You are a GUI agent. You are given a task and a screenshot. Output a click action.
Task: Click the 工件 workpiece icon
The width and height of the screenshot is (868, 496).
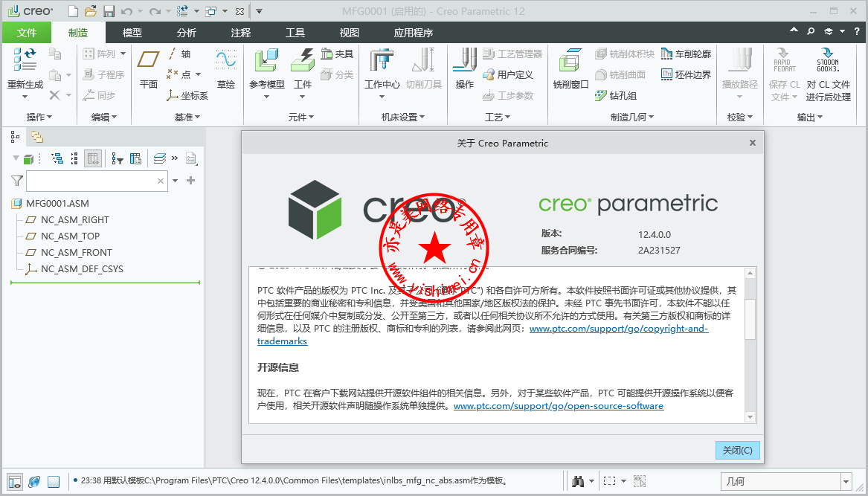pos(302,59)
